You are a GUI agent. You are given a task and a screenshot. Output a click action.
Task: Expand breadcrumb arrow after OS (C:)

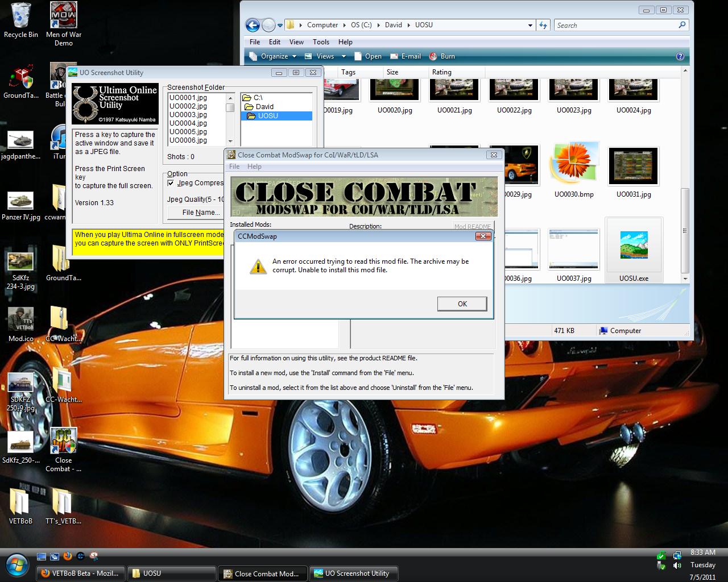coord(378,25)
